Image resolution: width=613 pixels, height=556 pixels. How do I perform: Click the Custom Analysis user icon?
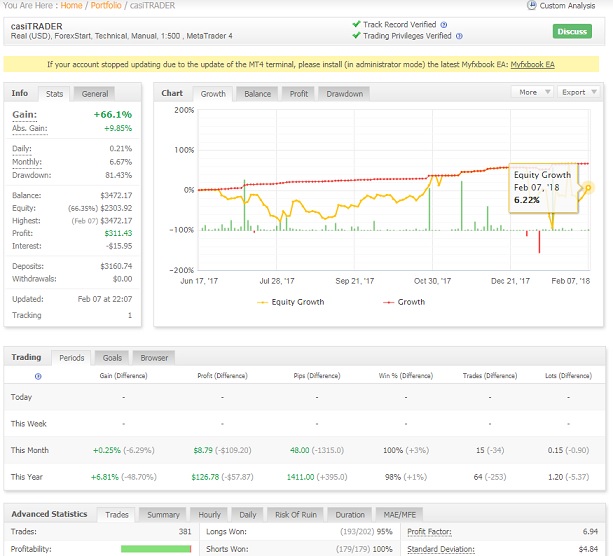(x=531, y=6)
